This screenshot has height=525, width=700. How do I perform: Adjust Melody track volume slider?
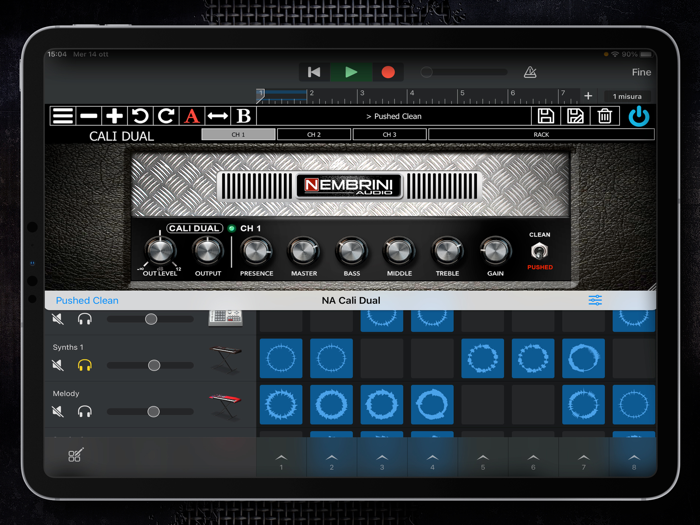[150, 411]
